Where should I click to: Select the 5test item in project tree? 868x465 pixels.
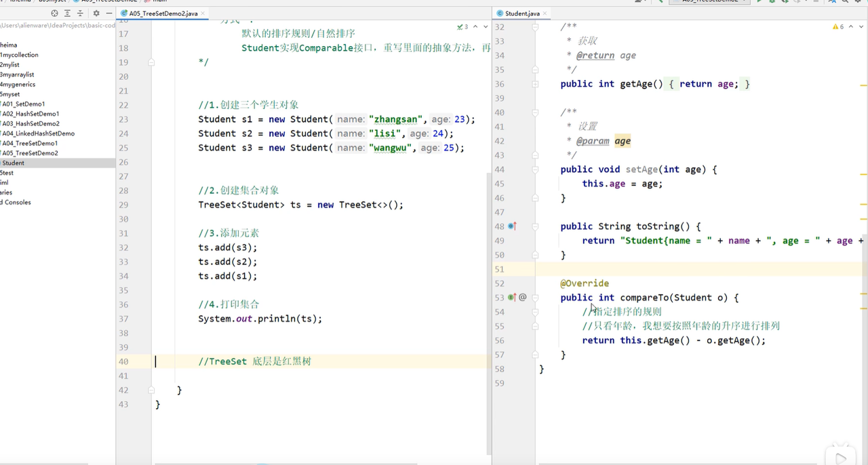(7, 173)
